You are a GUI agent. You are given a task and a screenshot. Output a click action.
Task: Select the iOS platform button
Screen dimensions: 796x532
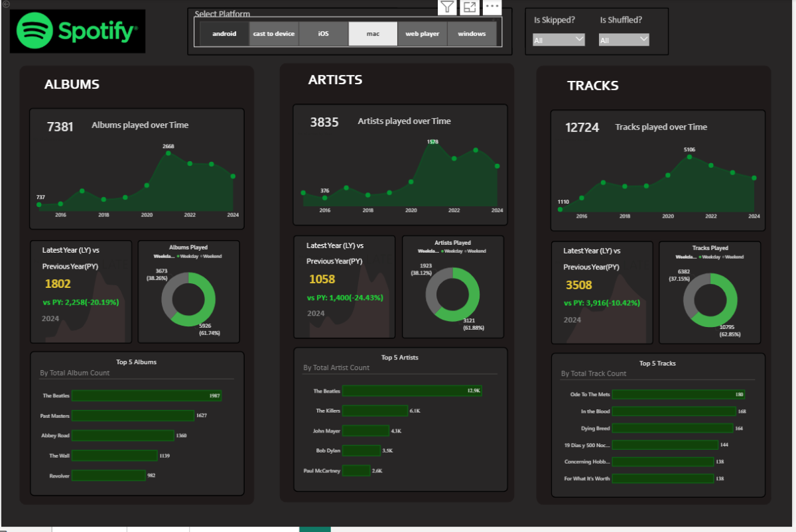pos(323,34)
